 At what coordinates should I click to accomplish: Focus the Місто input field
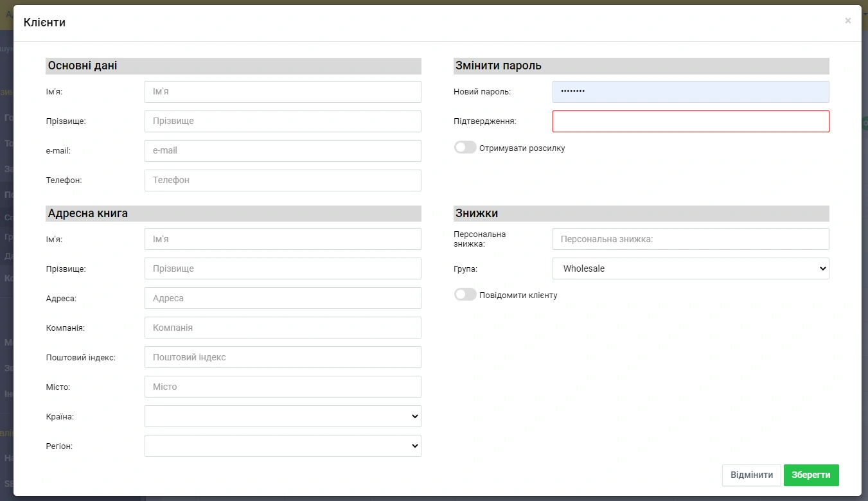[x=283, y=387]
